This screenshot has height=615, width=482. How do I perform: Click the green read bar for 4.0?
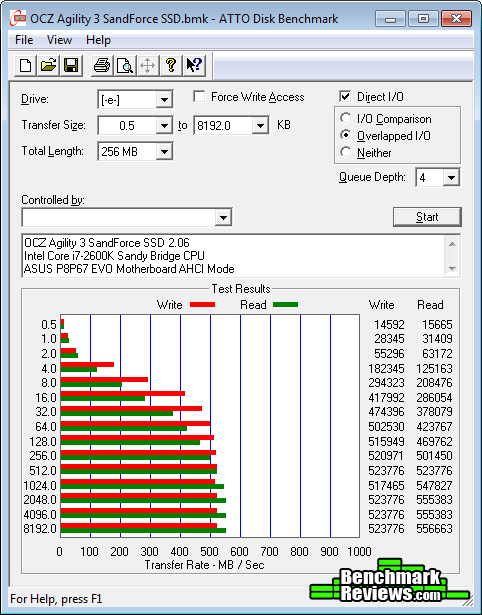click(x=79, y=369)
